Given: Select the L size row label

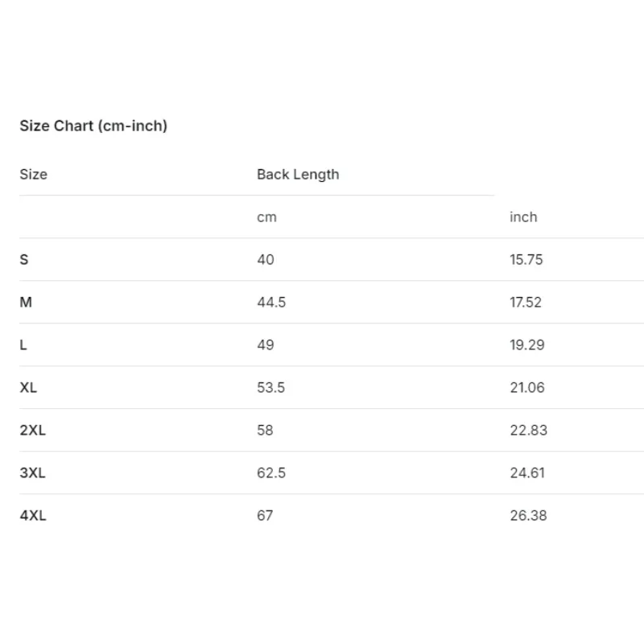Looking at the screenshot, I should 23,345.
